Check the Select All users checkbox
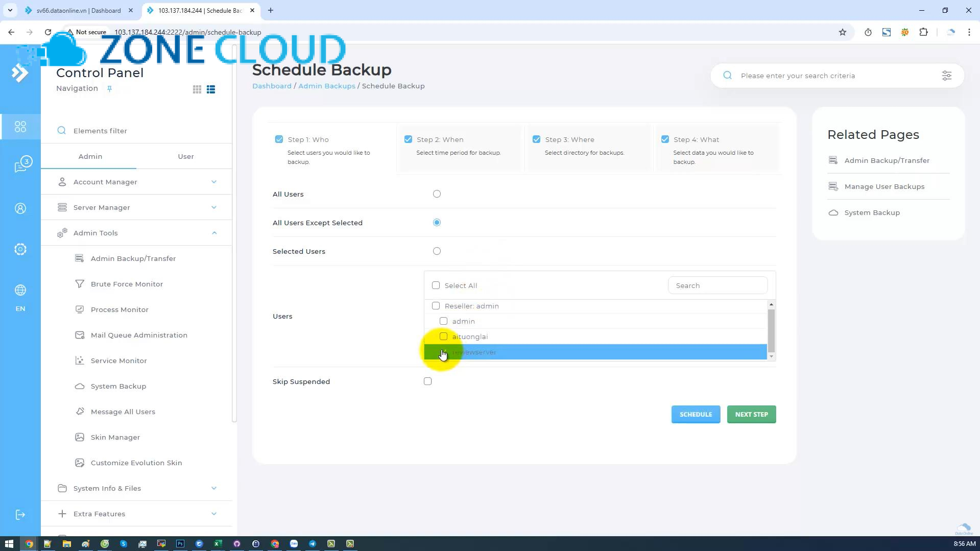Viewport: 980px width, 551px height. tap(436, 285)
